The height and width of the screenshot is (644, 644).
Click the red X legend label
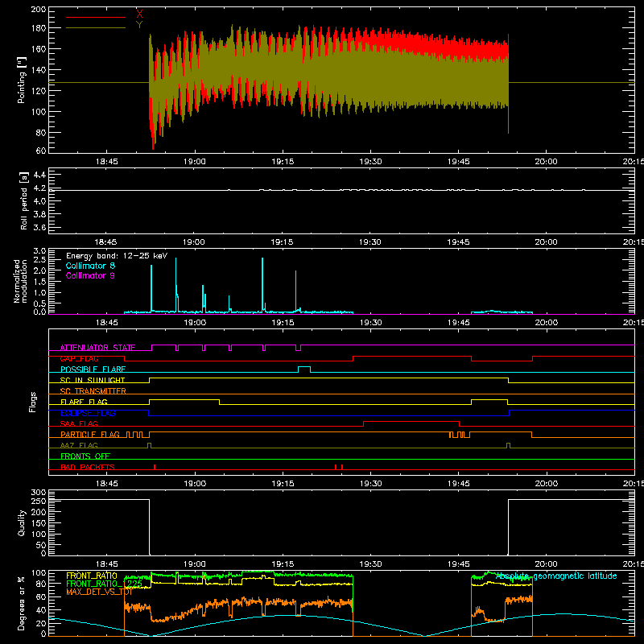pos(139,14)
